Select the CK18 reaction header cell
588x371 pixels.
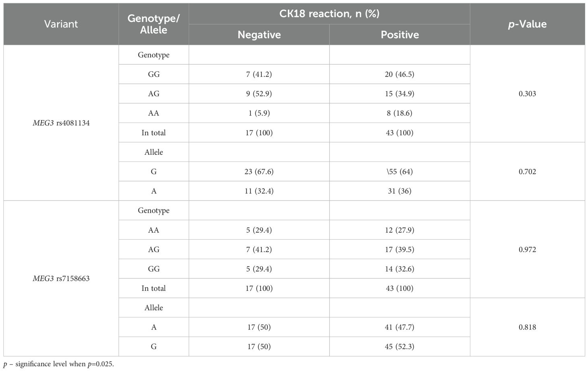click(329, 14)
